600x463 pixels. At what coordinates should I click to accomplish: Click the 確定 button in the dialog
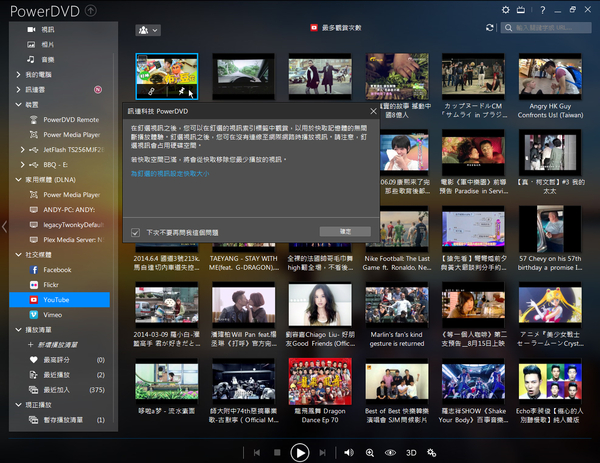[345, 232]
